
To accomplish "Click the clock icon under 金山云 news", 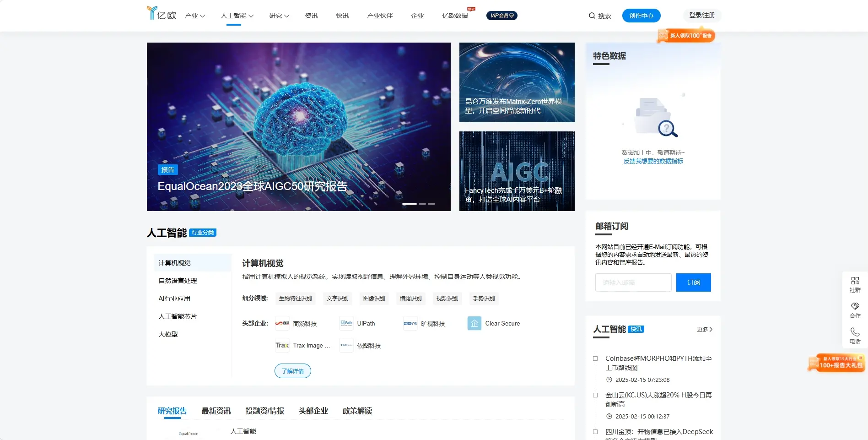I will (609, 416).
